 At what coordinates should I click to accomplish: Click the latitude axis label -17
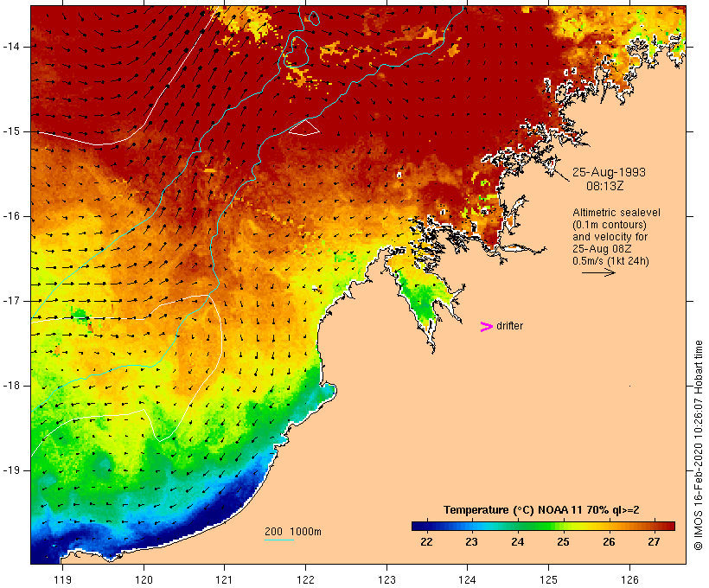coord(11,301)
